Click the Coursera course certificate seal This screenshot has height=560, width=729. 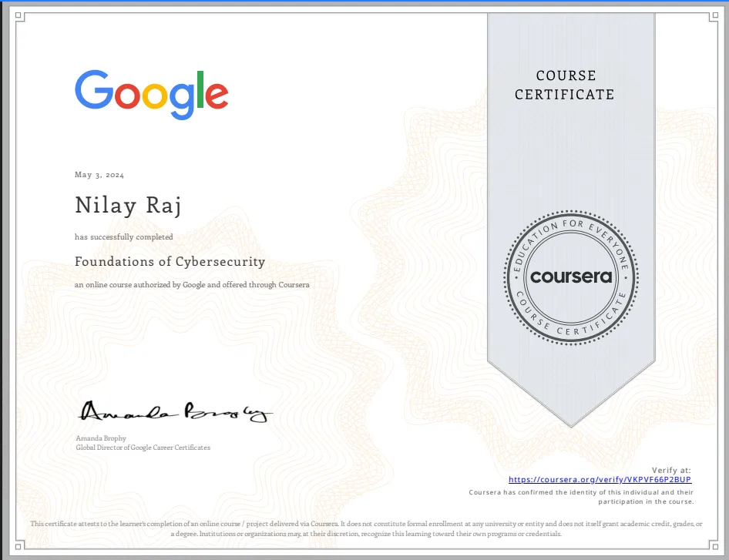coord(571,277)
